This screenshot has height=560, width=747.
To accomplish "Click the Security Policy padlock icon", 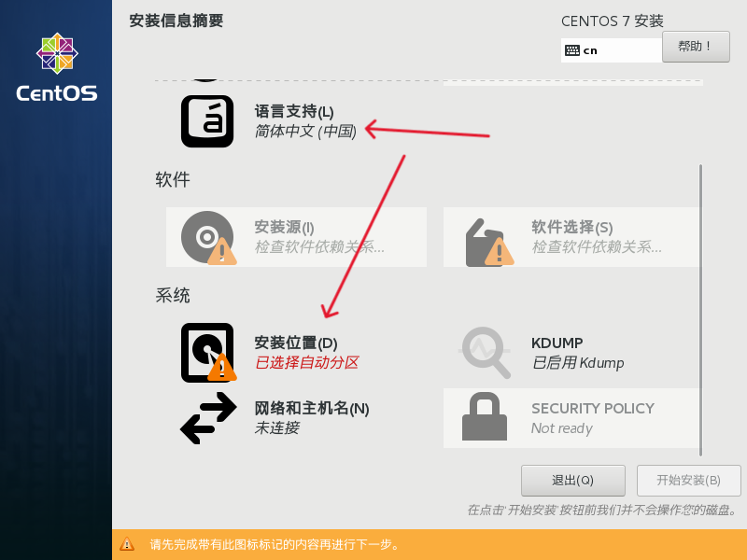I will [485, 416].
